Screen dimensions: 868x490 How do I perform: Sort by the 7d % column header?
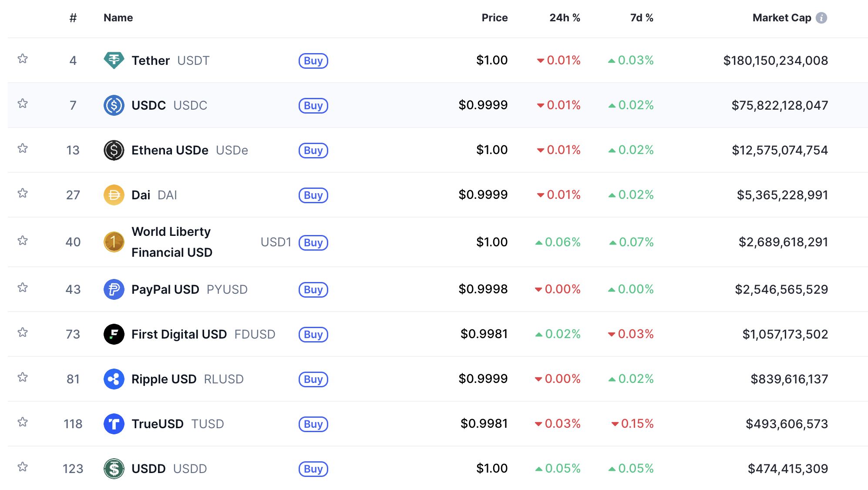point(641,18)
